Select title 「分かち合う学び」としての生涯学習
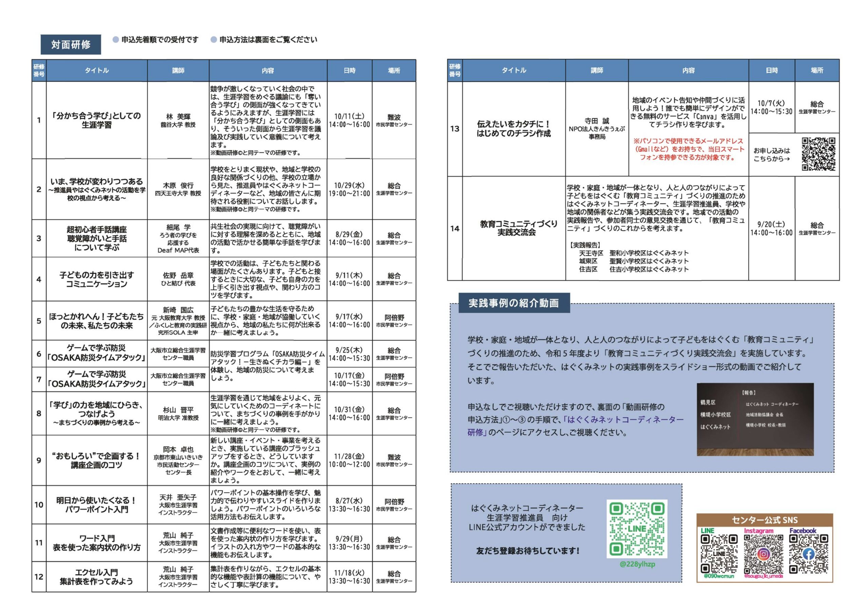This screenshot has height=614, width=868. coord(97,120)
